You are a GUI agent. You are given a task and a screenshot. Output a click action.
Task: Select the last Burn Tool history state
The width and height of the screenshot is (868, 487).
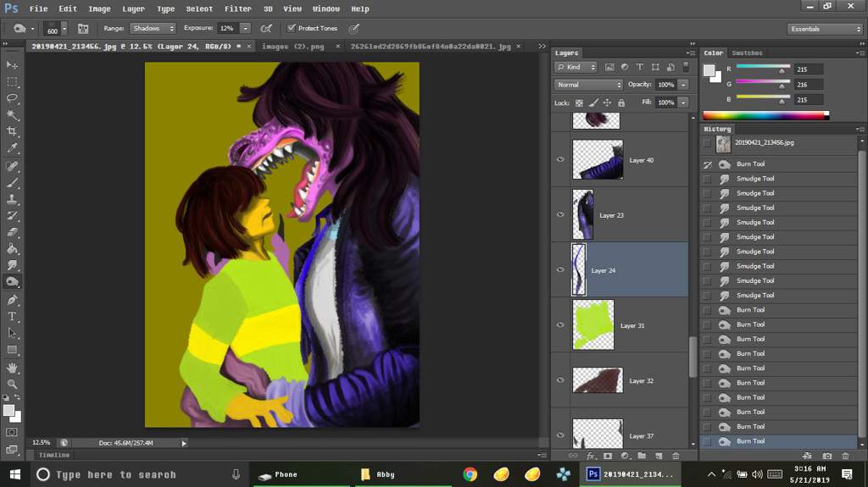tap(779, 441)
